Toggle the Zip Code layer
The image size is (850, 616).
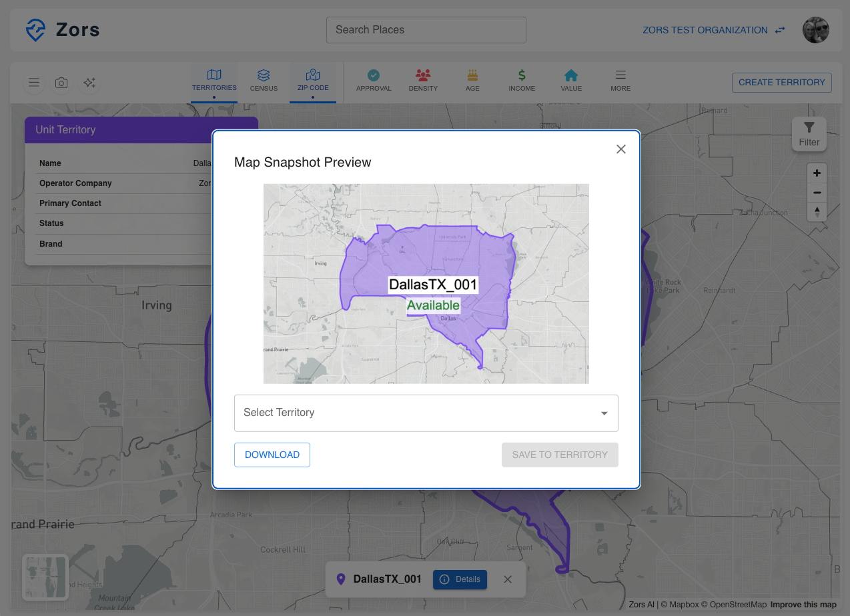(x=313, y=81)
